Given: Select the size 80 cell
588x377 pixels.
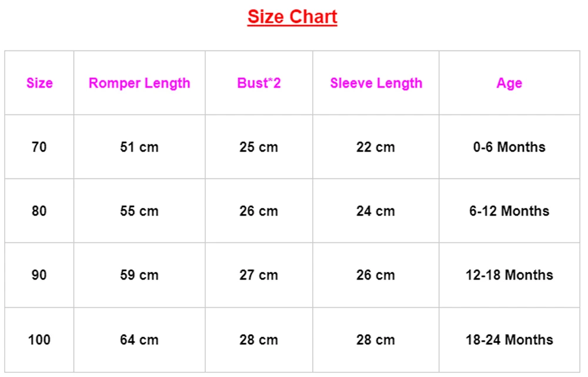Looking at the screenshot, I should 39,211.
